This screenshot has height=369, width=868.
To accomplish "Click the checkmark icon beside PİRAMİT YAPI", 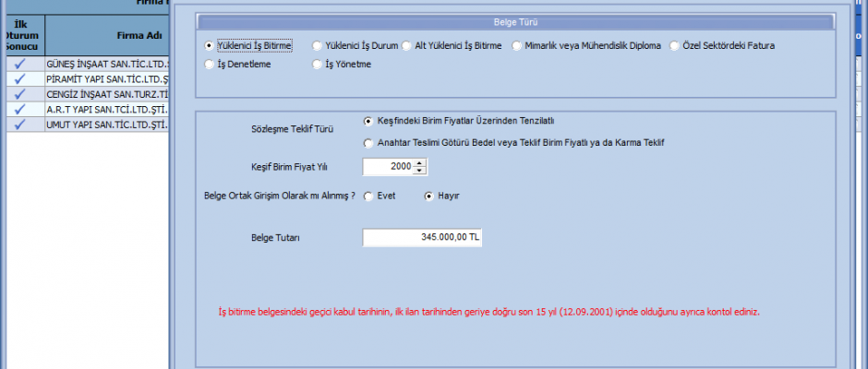I will coord(20,79).
